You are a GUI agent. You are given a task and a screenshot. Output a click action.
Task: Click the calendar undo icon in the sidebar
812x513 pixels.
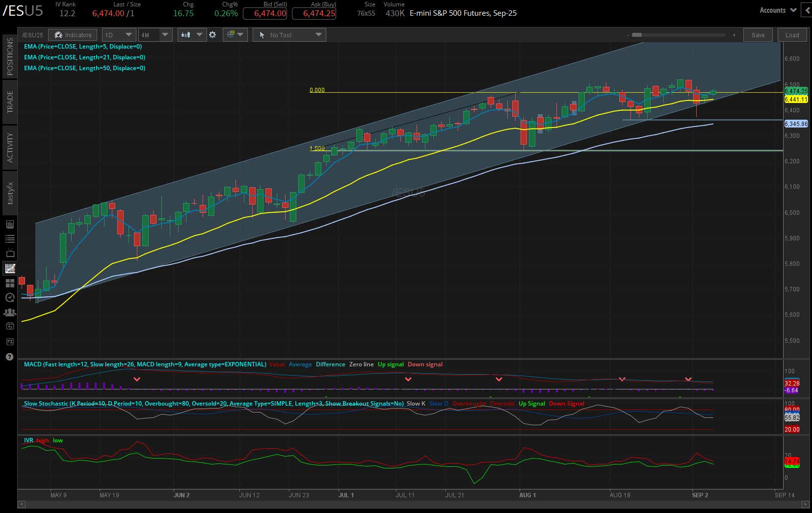(x=9, y=326)
